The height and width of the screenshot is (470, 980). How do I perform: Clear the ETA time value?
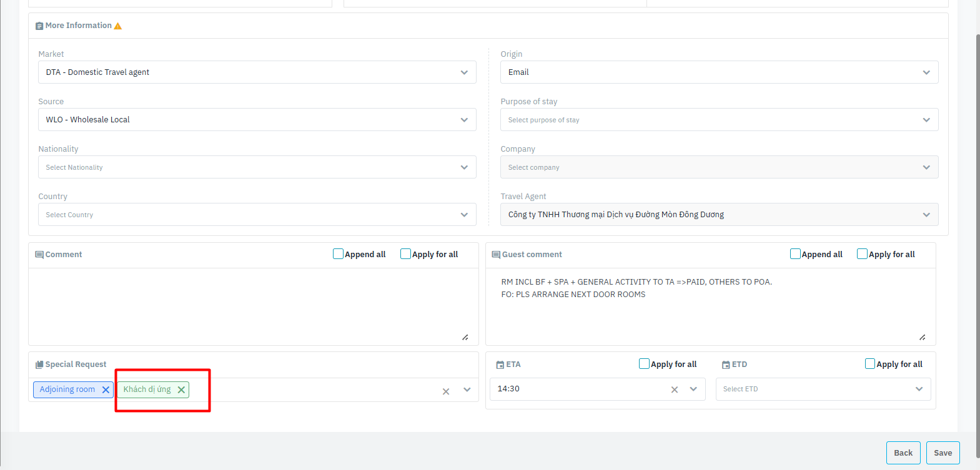(675, 389)
